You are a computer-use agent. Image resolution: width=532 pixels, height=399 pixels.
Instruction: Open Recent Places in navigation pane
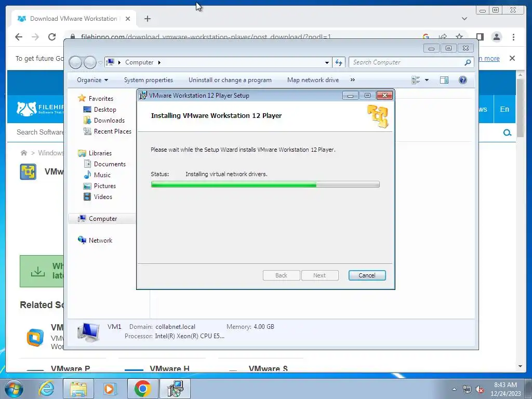click(x=112, y=131)
